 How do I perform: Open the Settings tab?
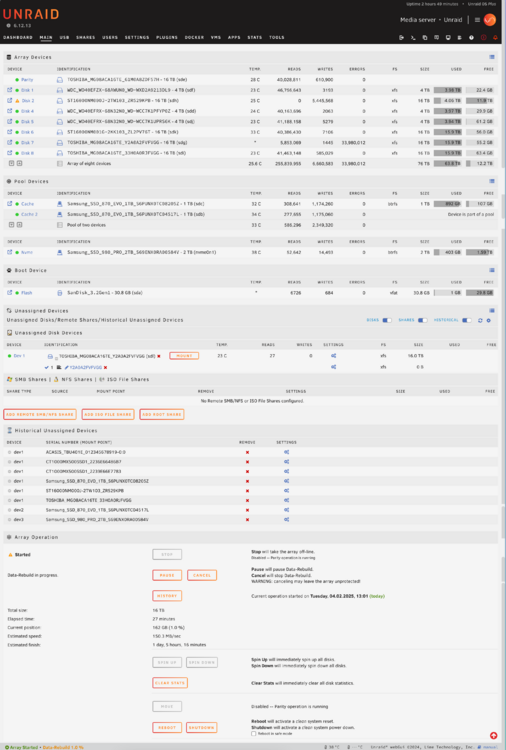click(137, 37)
